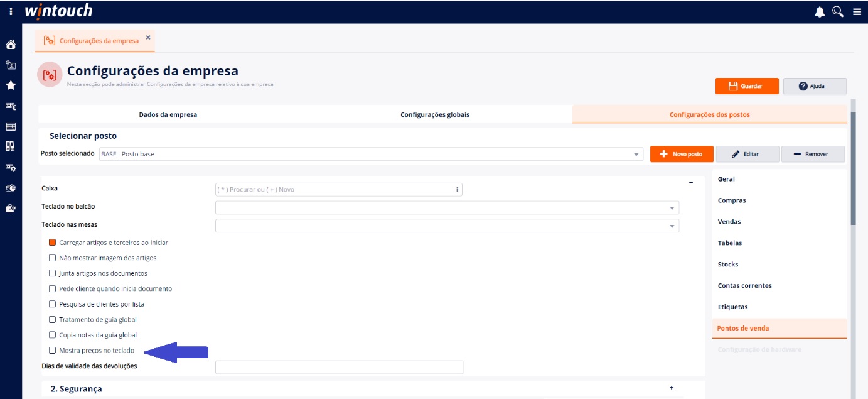Click the Dias de validade das devoluções field

339,368
